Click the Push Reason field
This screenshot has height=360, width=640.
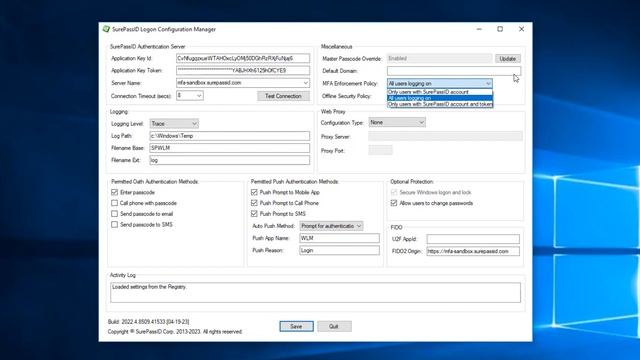(x=339, y=250)
